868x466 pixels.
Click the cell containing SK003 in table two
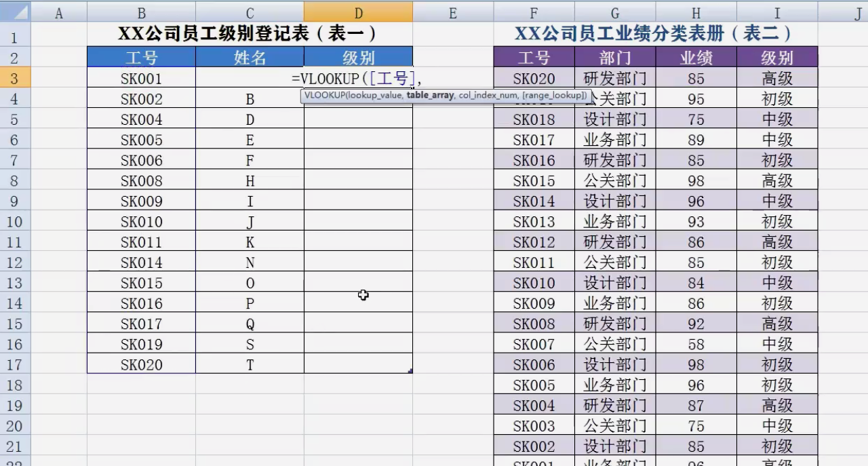click(x=534, y=426)
